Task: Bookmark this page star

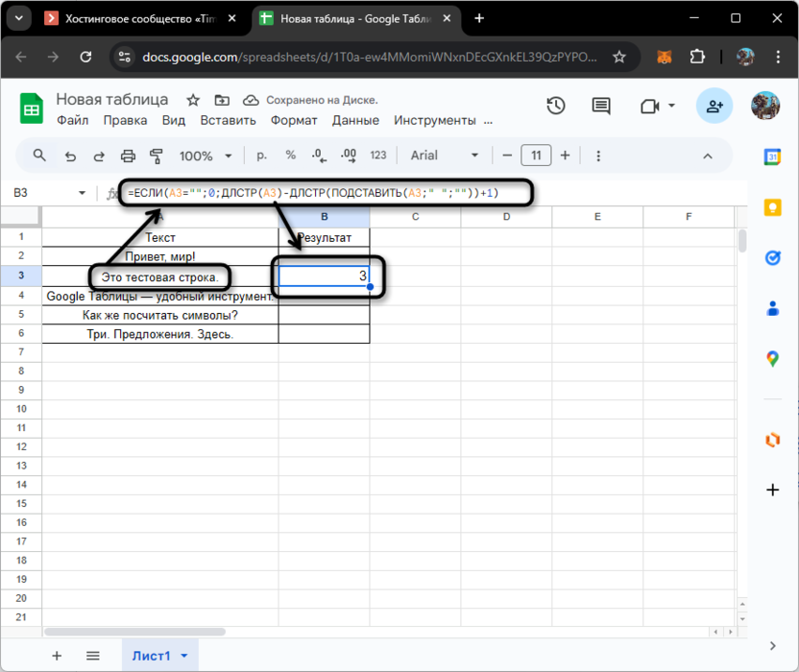Action: [619, 57]
